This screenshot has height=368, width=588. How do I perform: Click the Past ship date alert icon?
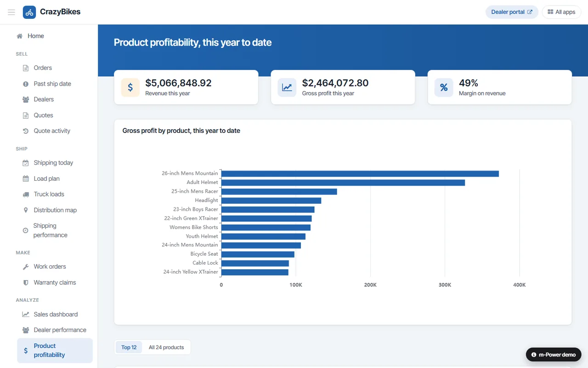pos(26,84)
